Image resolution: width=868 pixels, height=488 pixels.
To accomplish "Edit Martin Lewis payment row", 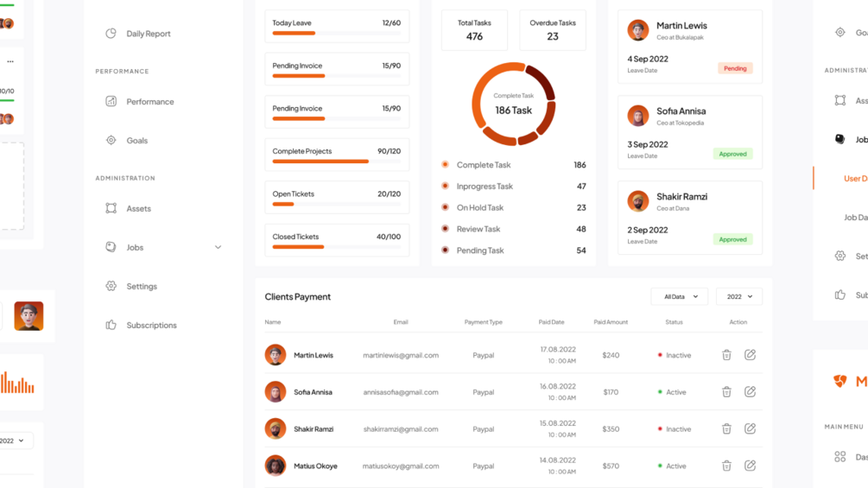I will click(x=750, y=355).
